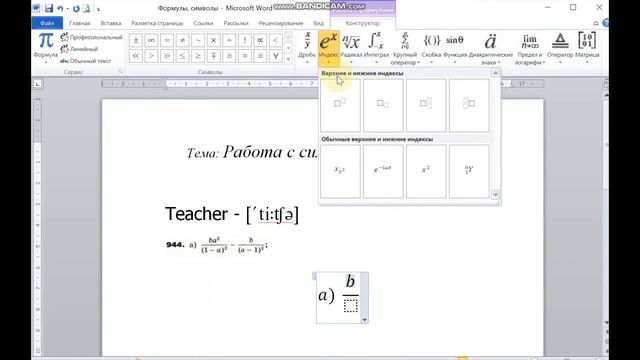
Task: Click the Index gallery scroll-down arrow
Action: click(496, 195)
